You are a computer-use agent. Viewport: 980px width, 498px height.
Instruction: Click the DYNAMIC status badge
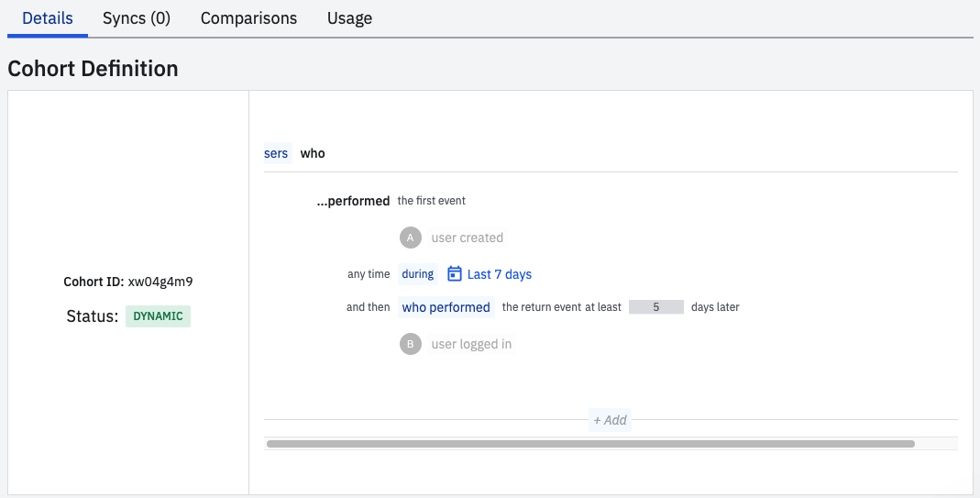(158, 315)
